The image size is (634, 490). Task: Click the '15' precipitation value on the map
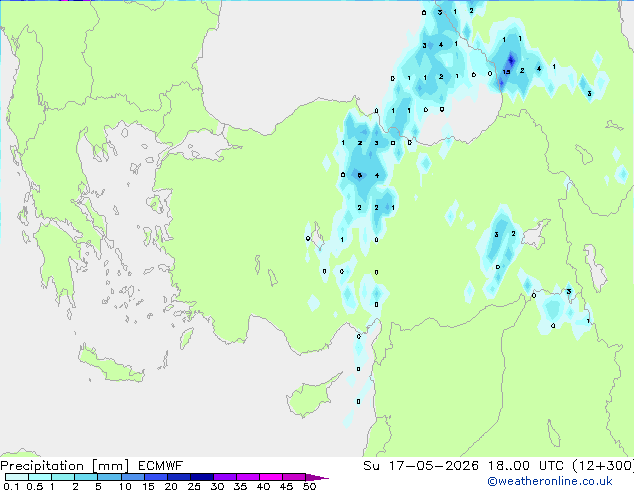[x=506, y=72]
